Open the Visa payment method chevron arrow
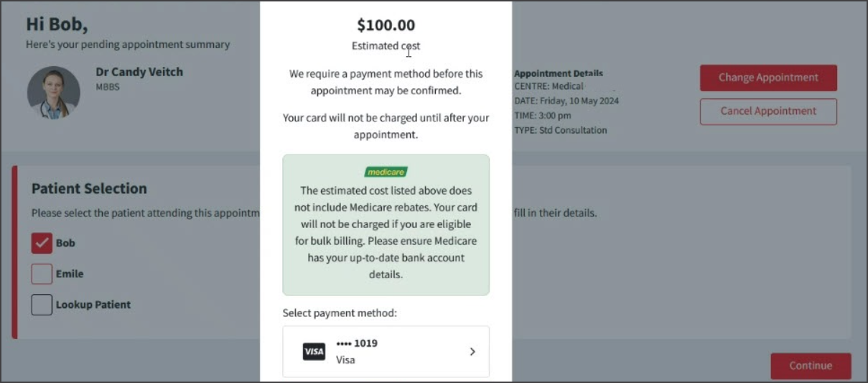868x383 pixels. point(472,351)
